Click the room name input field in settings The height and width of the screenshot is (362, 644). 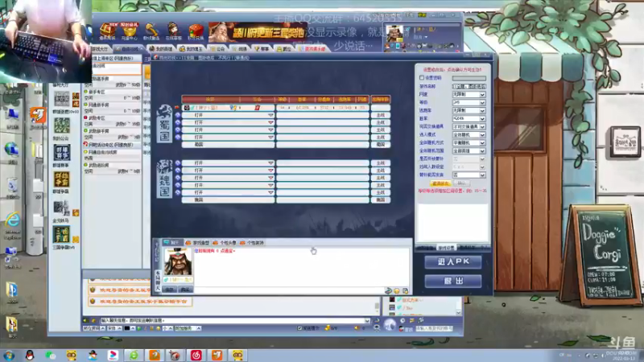(469, 86)
